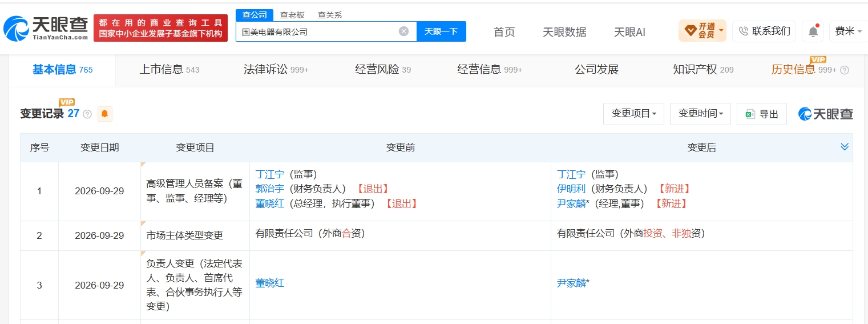Click the 变更项目 column header
The height and width of the screenshot is (324, 868).
click(195, 147)
